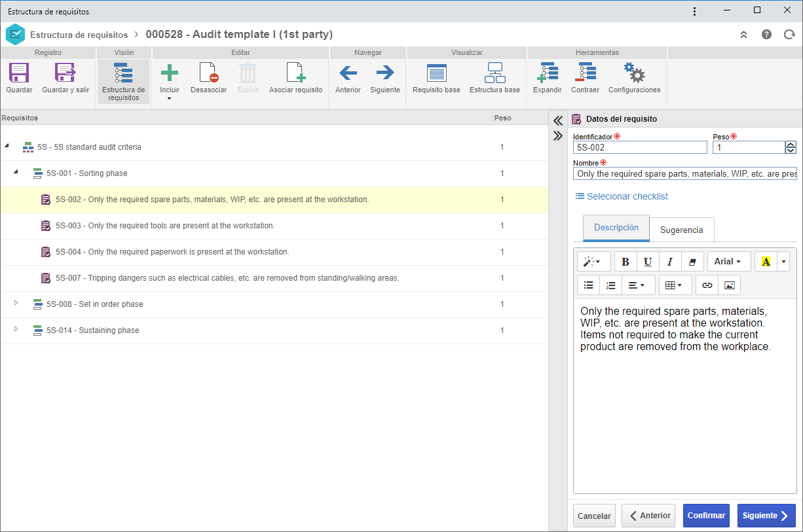Open the Incluir dropdown arrow

point(170,99)
